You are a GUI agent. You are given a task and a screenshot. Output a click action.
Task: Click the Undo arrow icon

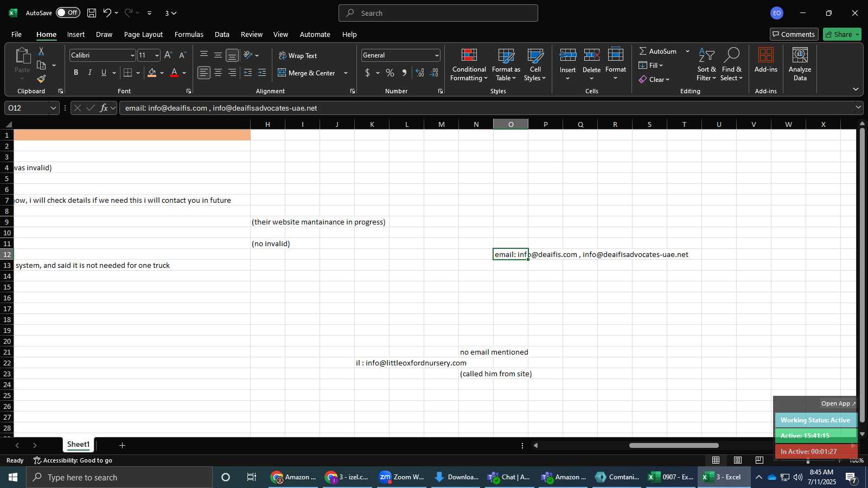tap(107, 12)
